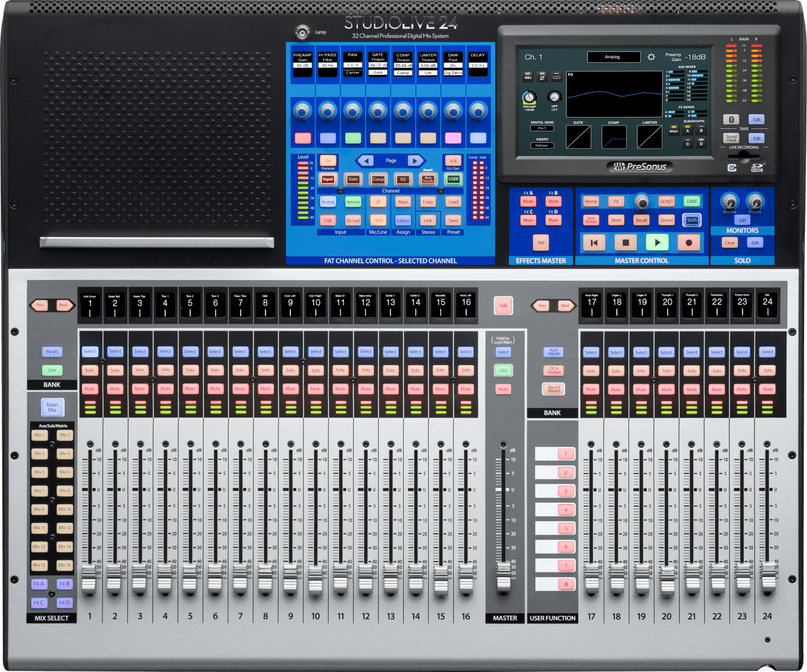Toggle polarity invert icon on touchscreen
807x672 pixels.
coord(542,76)
